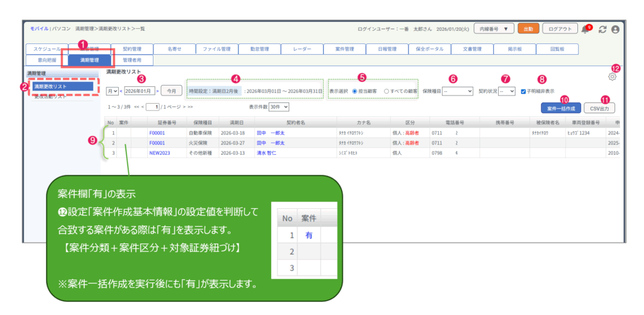644x315 pixels.
Task: Open the settings gear icon
Action: tap(612, 77)
